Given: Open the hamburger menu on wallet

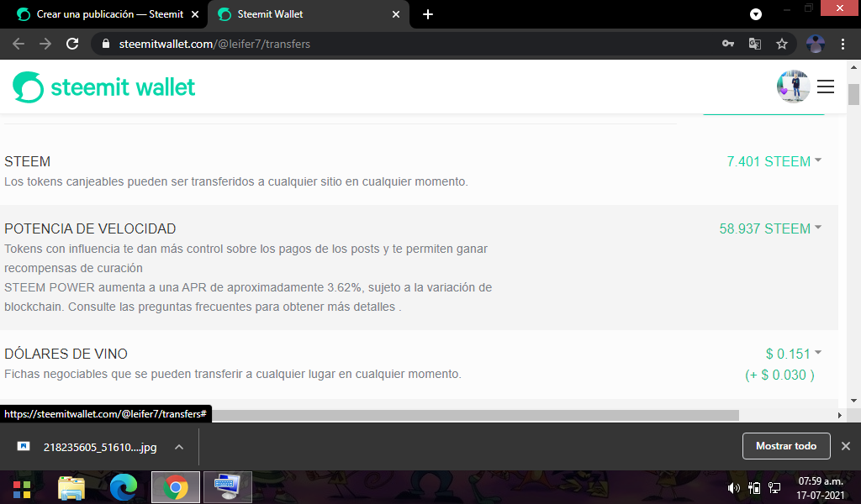Looking at the screenshot, I should (x=826, y=87).
